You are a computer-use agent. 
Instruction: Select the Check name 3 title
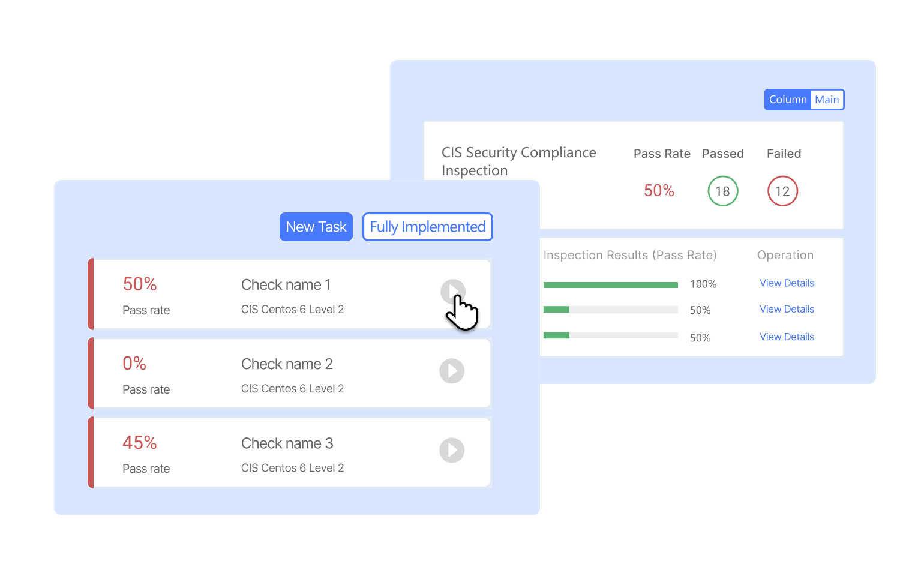click(287, 443)
